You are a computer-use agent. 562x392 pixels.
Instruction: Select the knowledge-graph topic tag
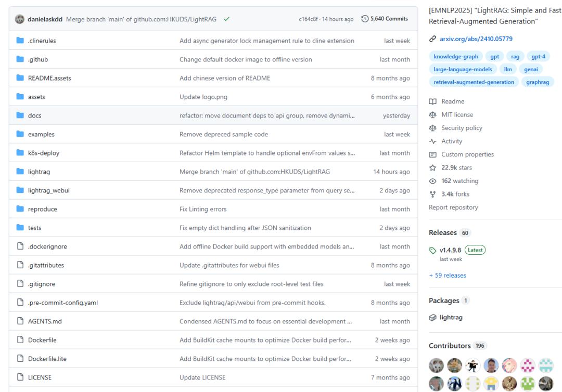coord(455,56)
